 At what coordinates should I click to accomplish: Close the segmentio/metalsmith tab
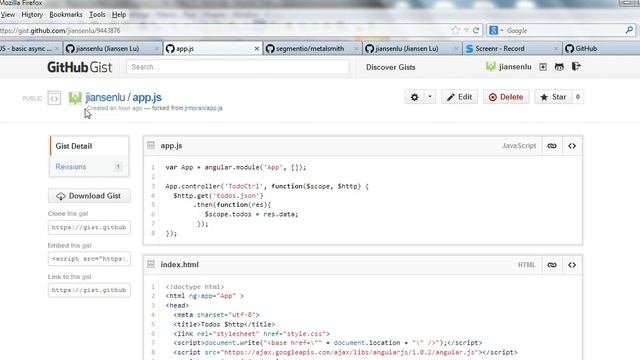point(356,49)
